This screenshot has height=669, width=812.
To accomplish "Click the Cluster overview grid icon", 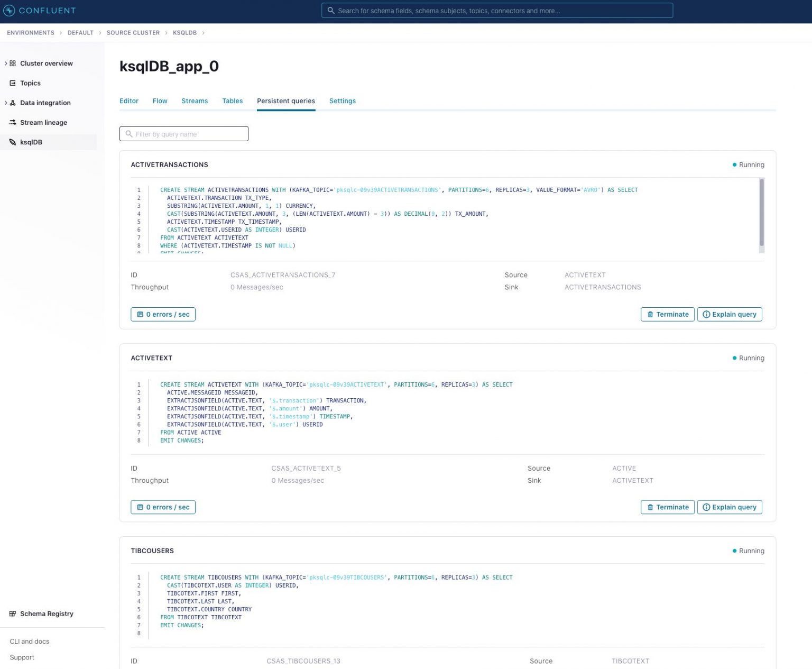I will [x=13, y=63].
